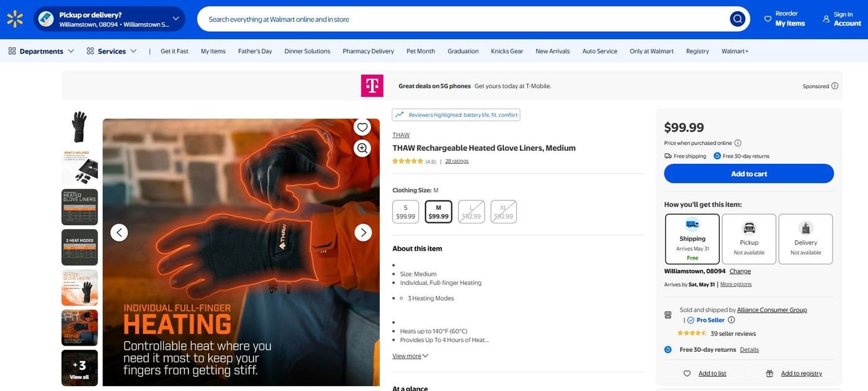The height and width of the screenshot is (391, 868).
Task: Select 3 heat modes thumbnail
Action: point(79,248)
